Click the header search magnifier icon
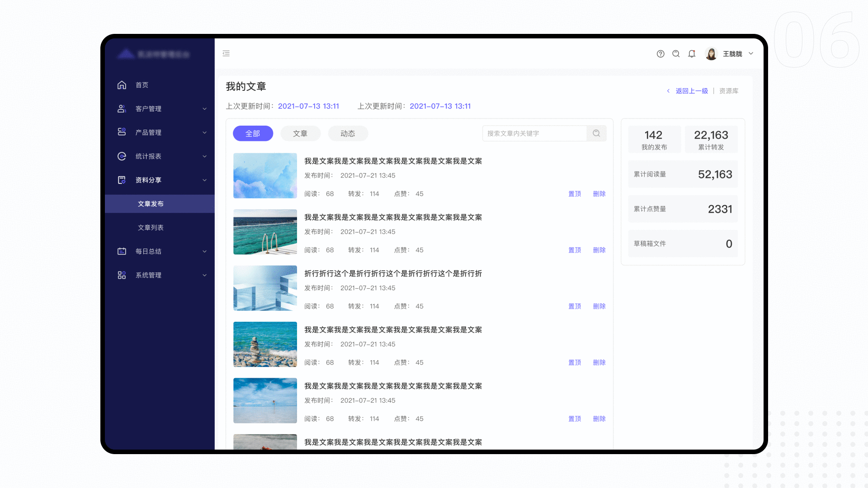Image resolution: width=868 pixels, height=488 pixels. tap(676, 54)
